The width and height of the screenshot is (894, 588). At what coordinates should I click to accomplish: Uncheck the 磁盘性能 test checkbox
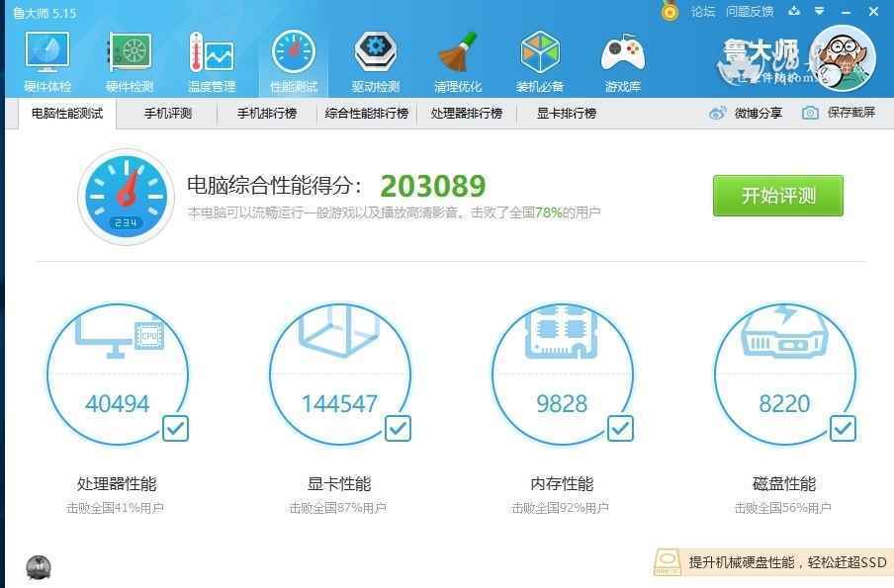point(843,428)
